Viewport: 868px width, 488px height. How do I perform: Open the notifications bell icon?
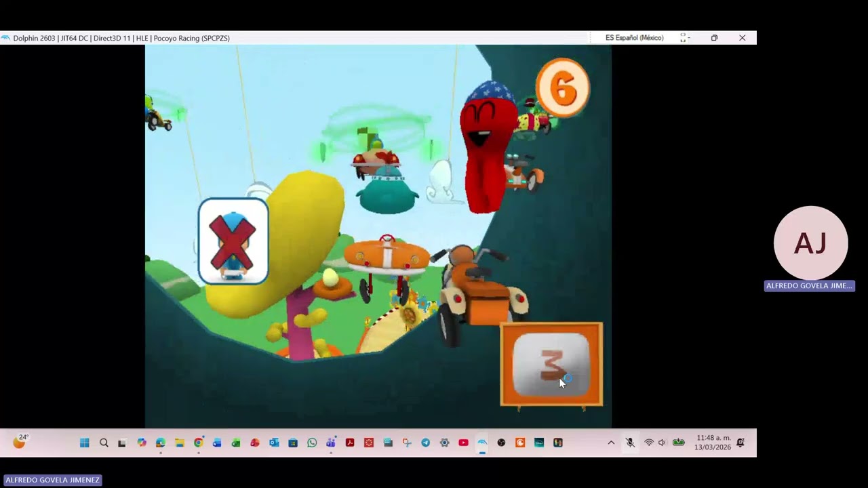tap(741, 443)
